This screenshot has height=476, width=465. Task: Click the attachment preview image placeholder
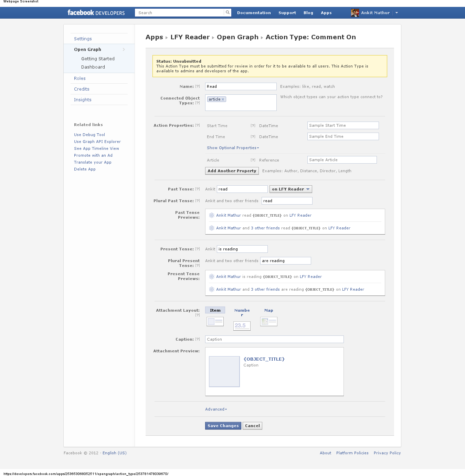pyautogui.click(x=224, y=372)
